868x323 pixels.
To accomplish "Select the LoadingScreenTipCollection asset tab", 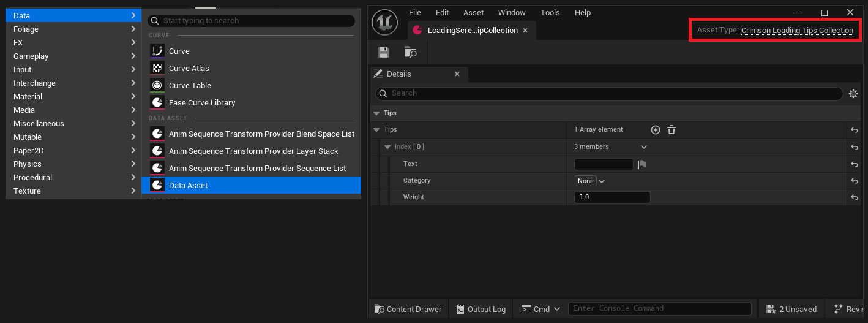I will [x=472, y=30].
